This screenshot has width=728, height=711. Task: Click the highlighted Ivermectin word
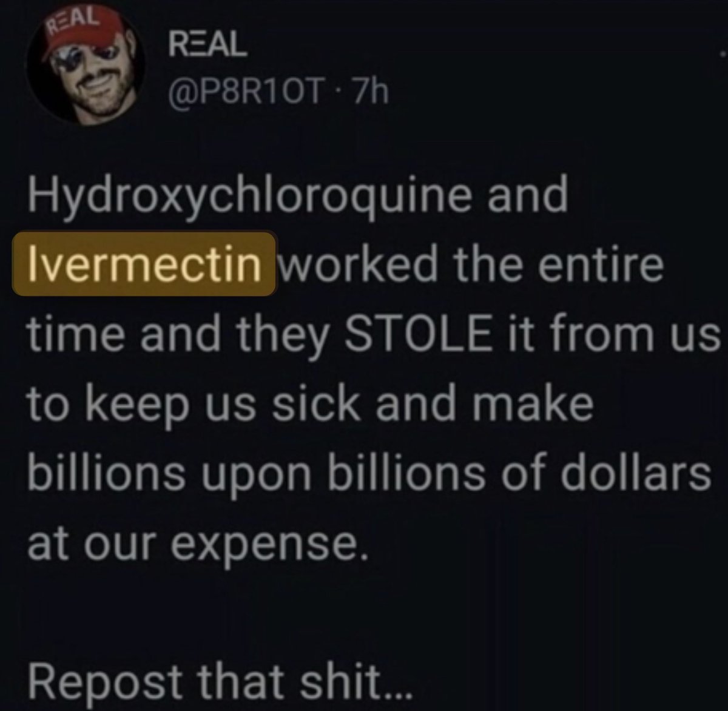(144, 263)
